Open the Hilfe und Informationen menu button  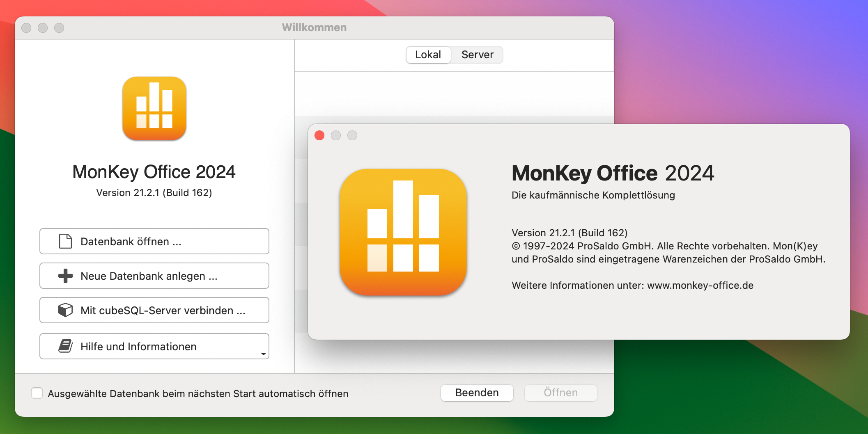point(154,346)
